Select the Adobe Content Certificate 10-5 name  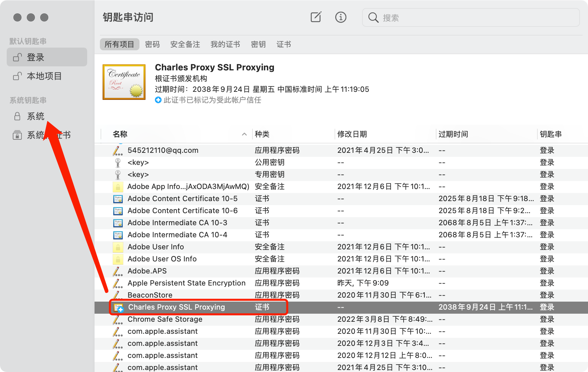tap(183, 199)
